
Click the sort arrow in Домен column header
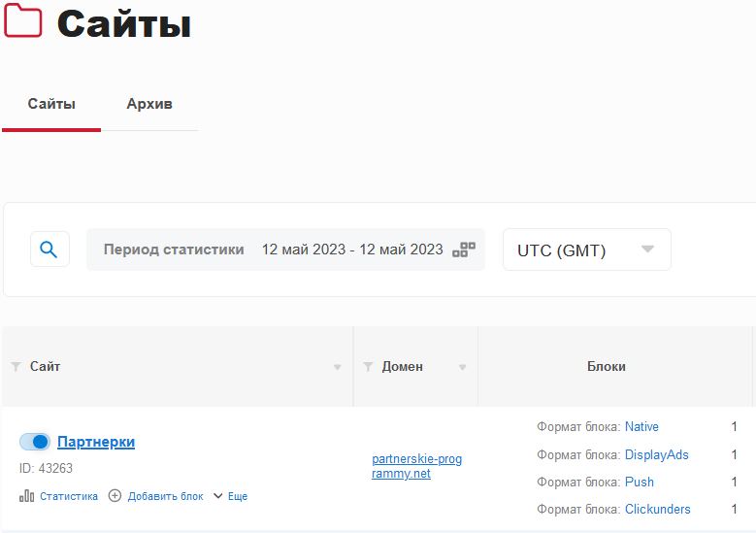(x=463, y=367)
